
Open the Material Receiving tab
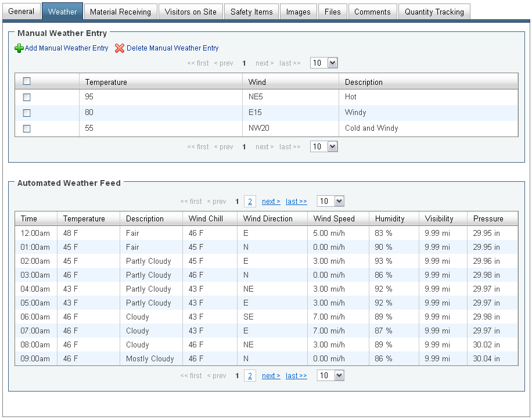point(120,12)
